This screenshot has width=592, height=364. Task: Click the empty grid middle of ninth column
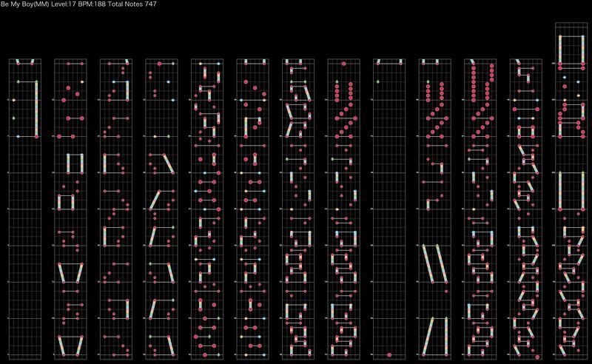388,207
